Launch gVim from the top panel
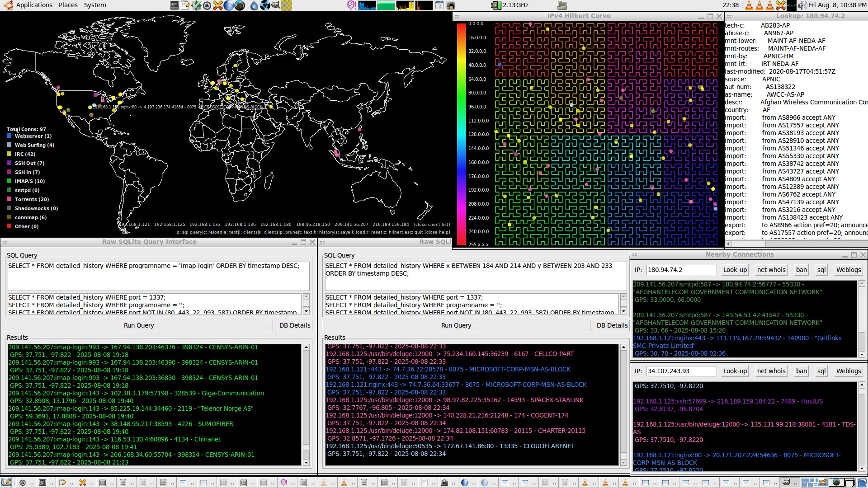 [196, 5]
